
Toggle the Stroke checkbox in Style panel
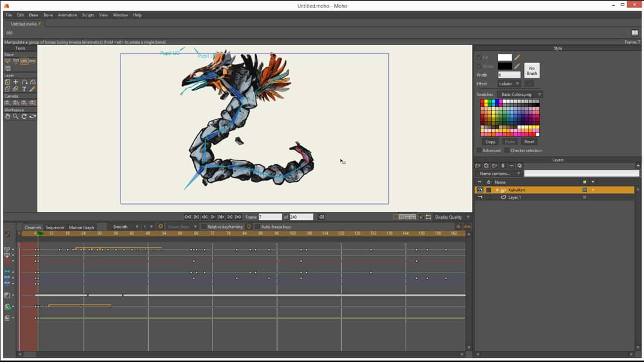[479, 66]
